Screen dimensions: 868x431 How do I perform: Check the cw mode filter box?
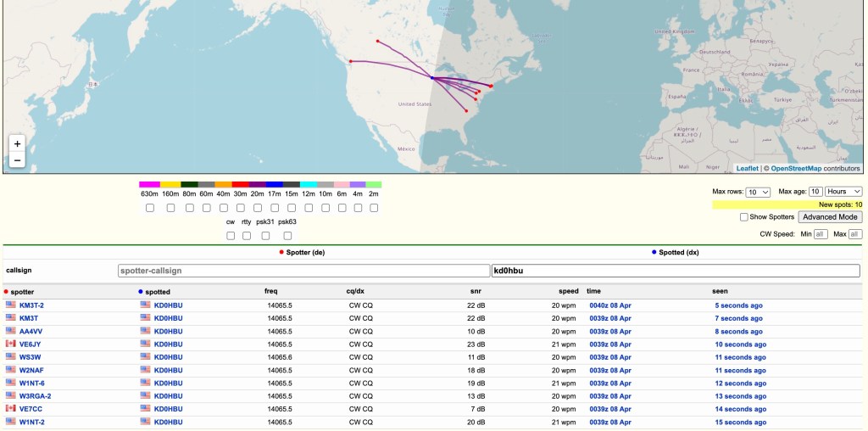coord(231,236)
